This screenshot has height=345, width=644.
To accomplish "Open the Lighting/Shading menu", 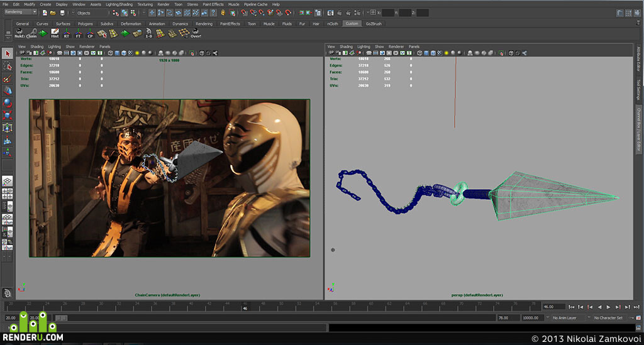I will (x=119, y=4).
